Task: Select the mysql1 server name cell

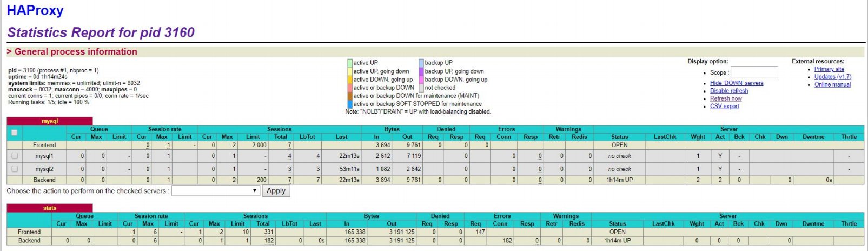Action: pyautogui.click(x=44, y=156)
